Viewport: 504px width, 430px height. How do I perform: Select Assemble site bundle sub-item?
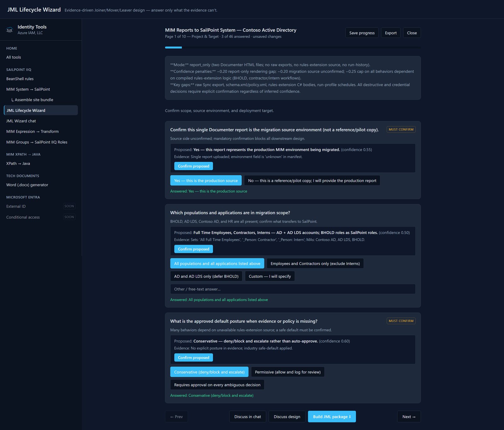click(x=32, y=100)
